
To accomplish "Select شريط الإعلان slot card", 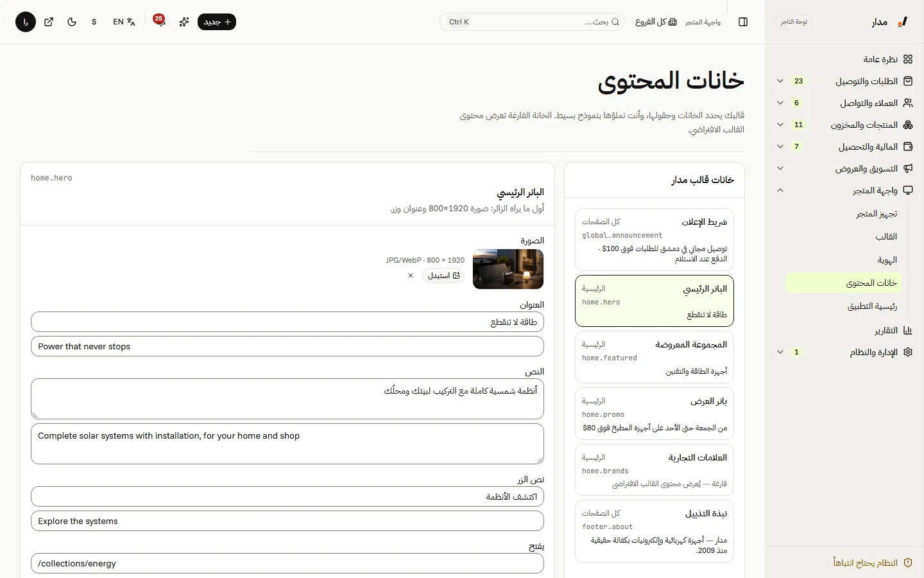I will click(654, 240).
